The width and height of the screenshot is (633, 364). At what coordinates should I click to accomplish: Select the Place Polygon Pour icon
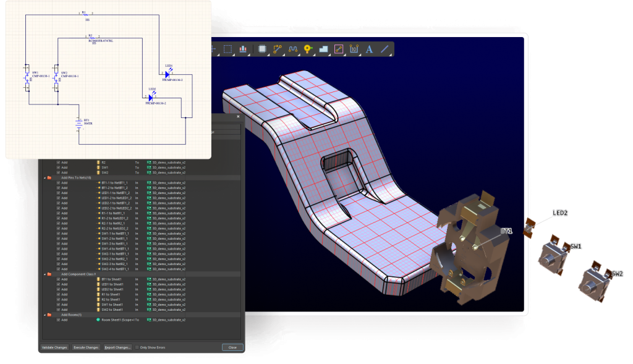point(323,49)
